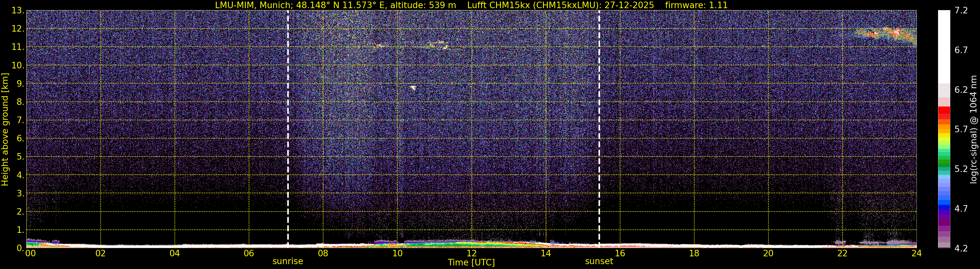Click the colorbar tick label '6.7'
Screen dimensions: 980x269
(961, 50)
